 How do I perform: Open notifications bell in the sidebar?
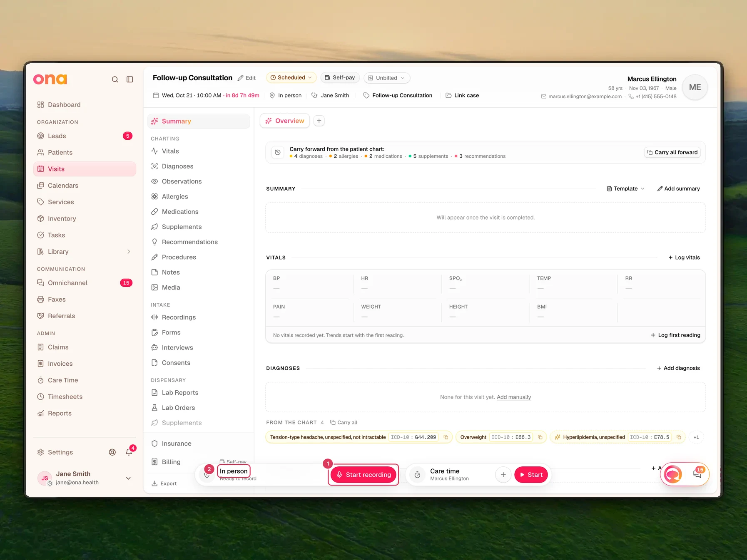[x=129, y=452]
